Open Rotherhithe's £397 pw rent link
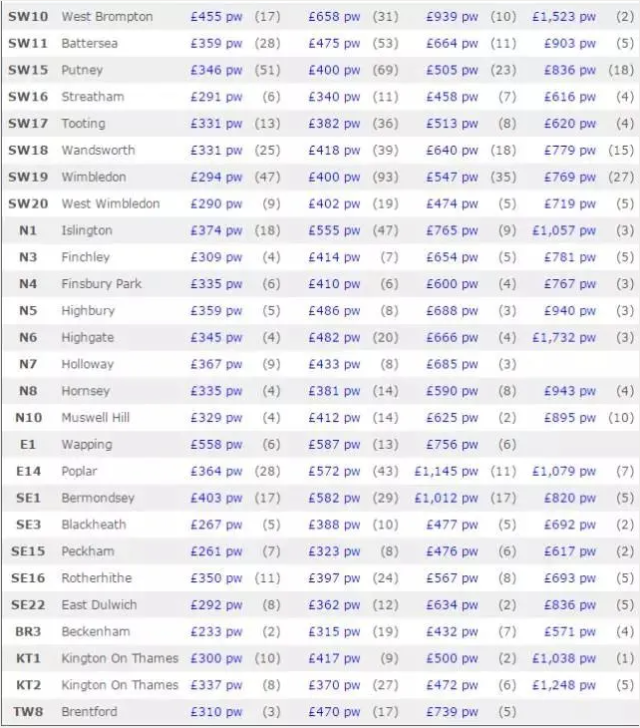640x728 pixels. [x=335, y=578]
